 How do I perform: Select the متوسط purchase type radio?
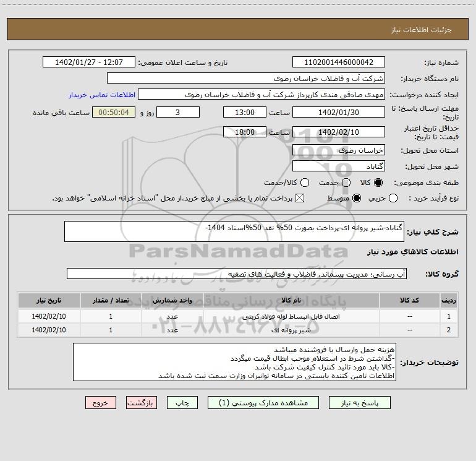click(x=357, y=198)
